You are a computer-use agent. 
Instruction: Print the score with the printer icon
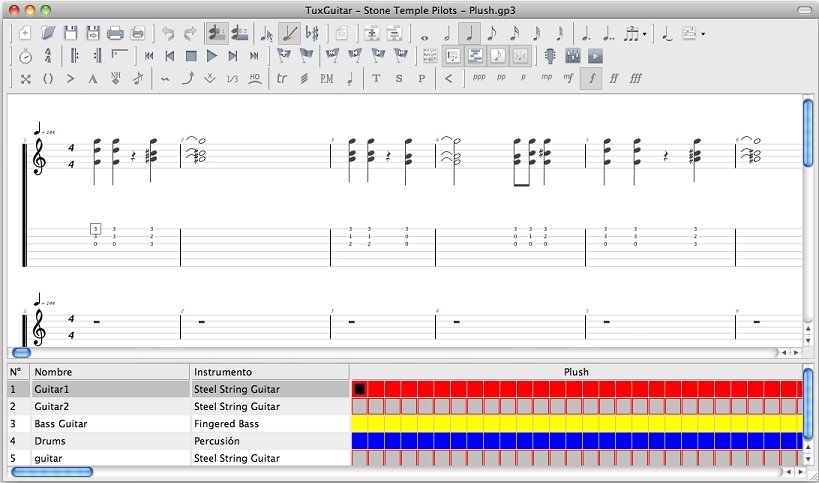(115, 33)
